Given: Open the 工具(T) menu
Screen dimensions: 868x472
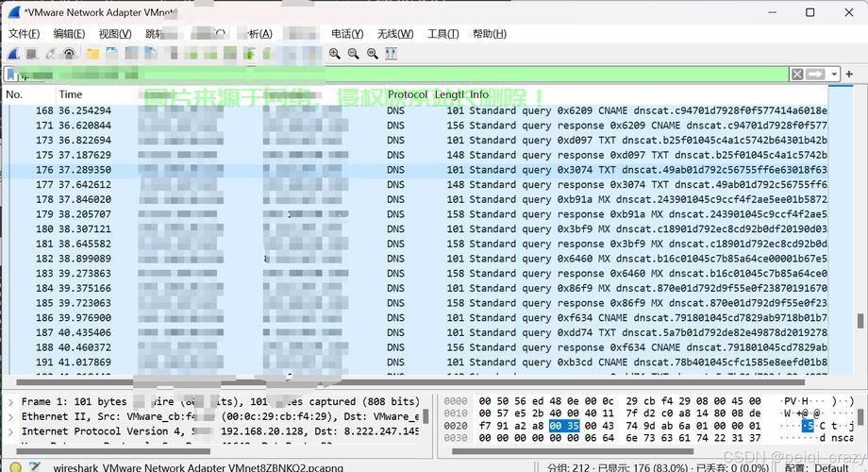Looking at the screenshot, I should point(442,34).
